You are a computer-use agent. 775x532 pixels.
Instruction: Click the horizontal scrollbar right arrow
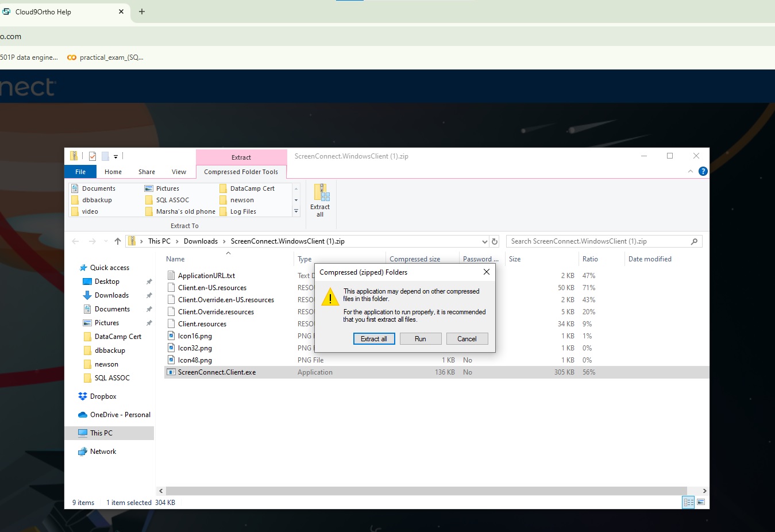click(704, 491)
